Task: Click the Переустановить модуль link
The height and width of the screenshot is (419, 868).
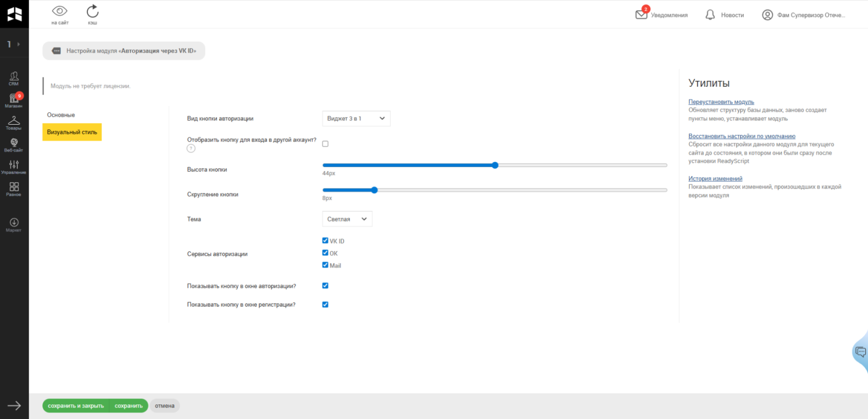Action: pyautogui.click(x=721, y=102)
